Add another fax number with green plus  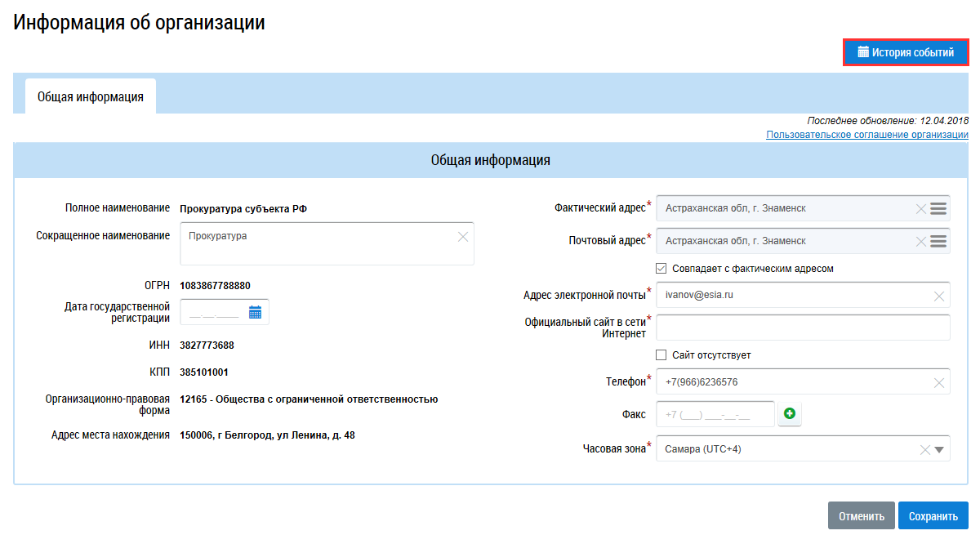[790, 414]
